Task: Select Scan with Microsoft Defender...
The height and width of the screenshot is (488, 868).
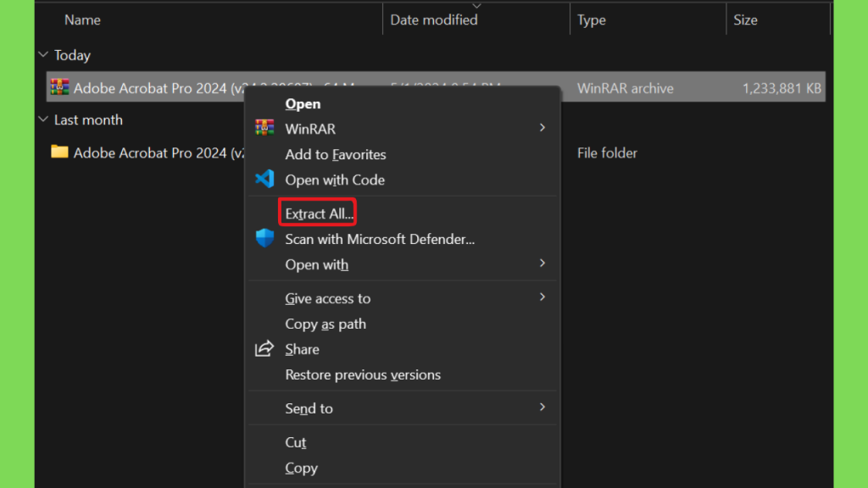Action: pyautogui.click(x=380, y=239)
